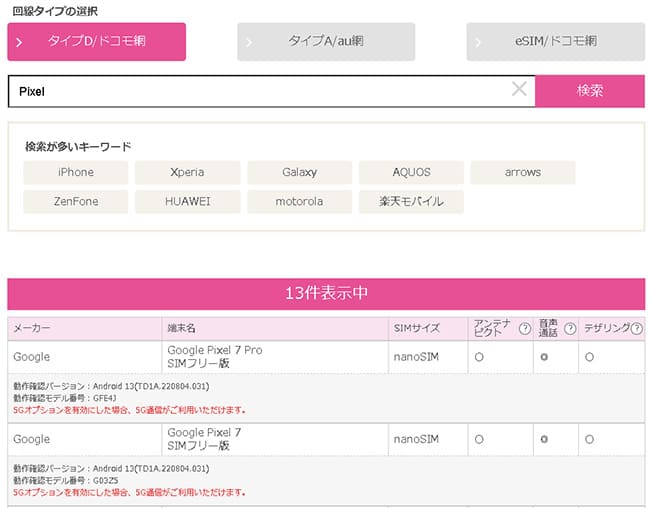
Task: Click the 13件表示中 results banner
Action: [326, 294]
